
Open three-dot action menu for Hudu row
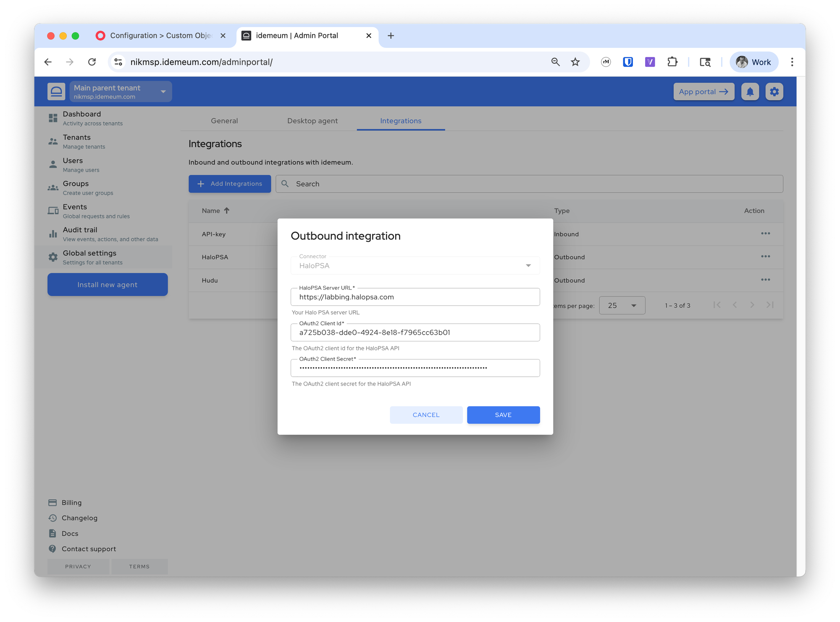[765, 280]
